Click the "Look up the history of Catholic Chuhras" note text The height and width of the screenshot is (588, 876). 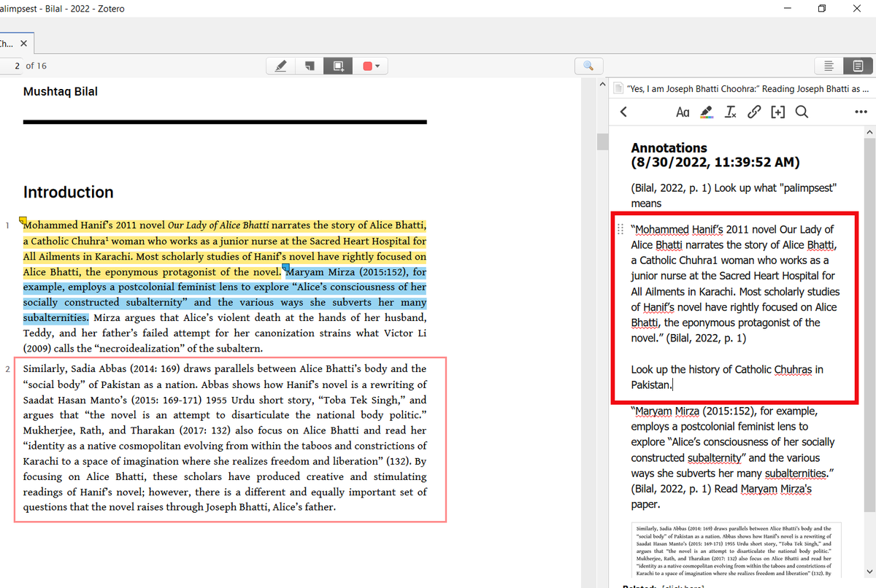pyautogui.click(x=727, y=376)
